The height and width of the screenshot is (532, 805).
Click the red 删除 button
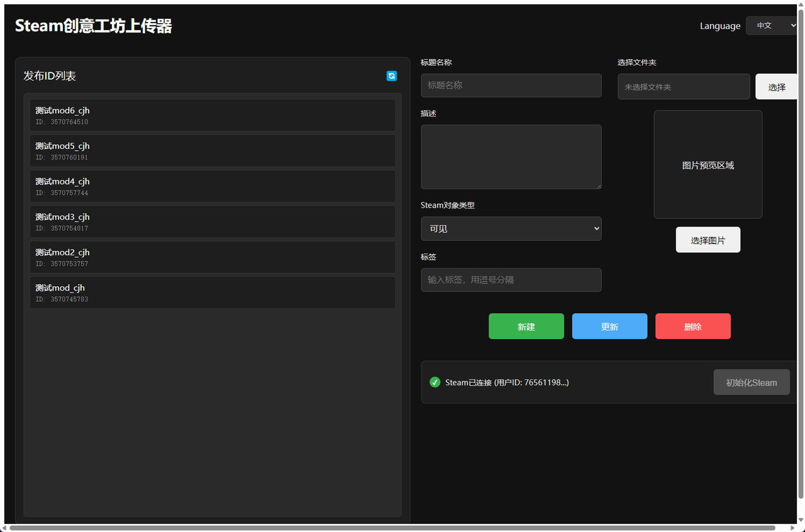pos(693,326)
